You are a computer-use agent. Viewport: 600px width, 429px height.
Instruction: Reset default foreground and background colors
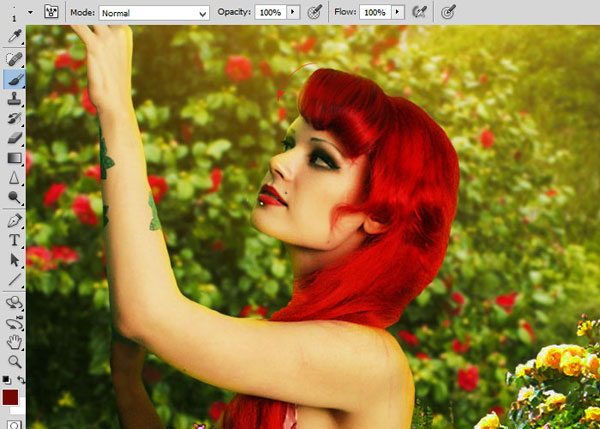(6, 379)
